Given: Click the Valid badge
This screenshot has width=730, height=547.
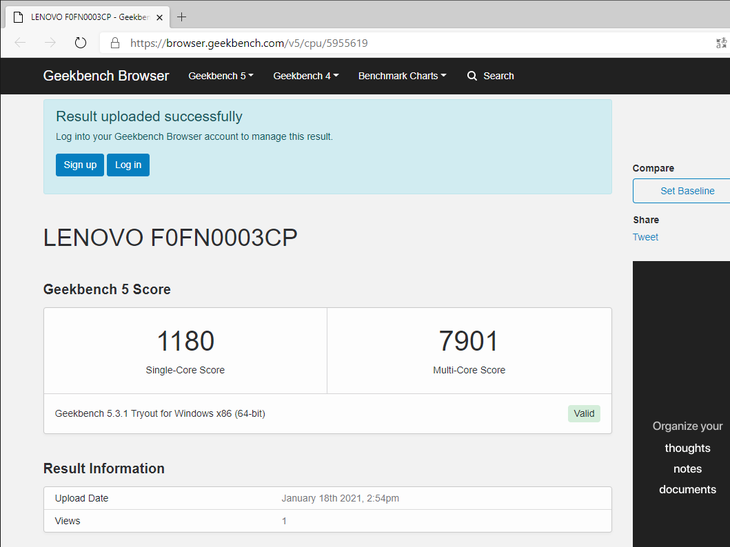Looking at the screenshot, I should pos(584,413).
